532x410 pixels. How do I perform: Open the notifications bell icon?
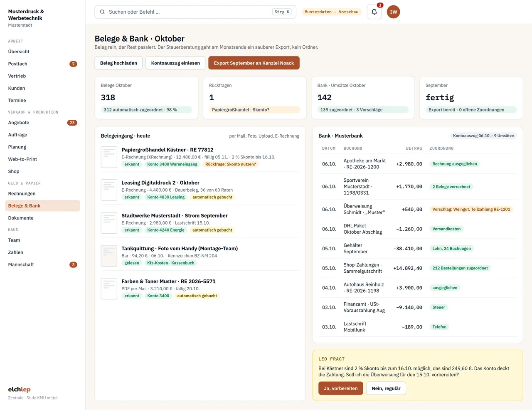(374, 12)
